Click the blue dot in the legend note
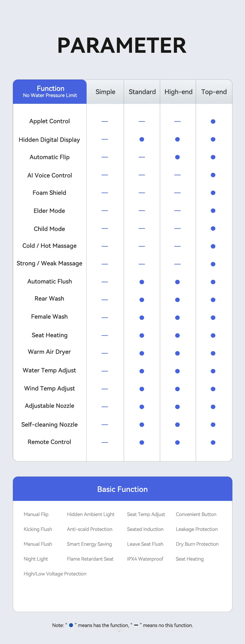Screen dimensions: 245x644 [x=71, y=625]
